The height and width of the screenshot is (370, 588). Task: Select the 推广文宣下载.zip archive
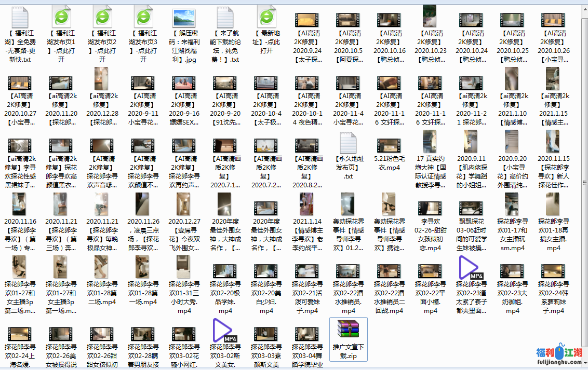[x=348, y=331]
